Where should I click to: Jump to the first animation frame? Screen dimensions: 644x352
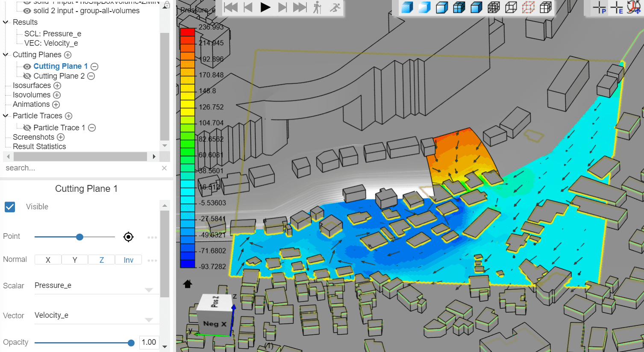pyautogui.click(x=231, y=7)
